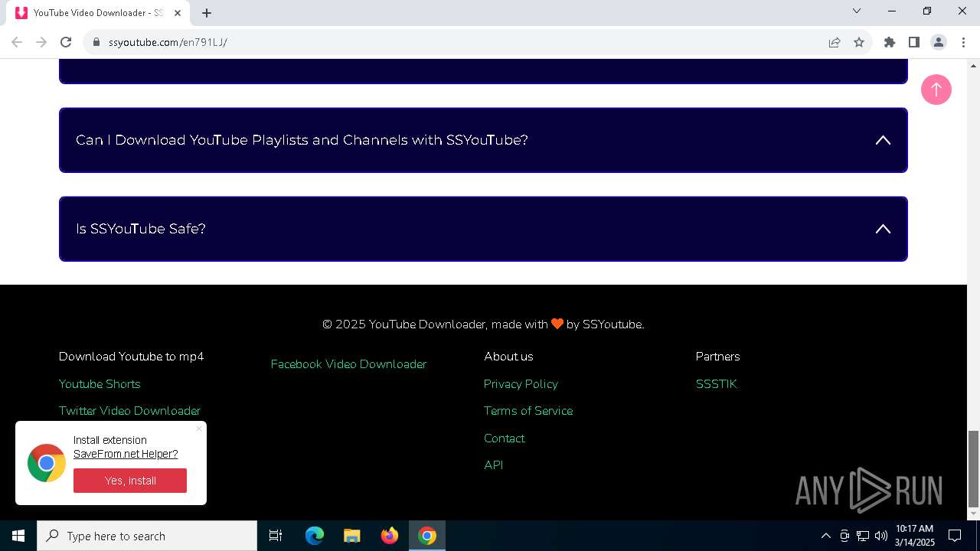Open the Privacy Policy link
The width and height of the screenshot is (980, 551).
[x=521, y=384]
